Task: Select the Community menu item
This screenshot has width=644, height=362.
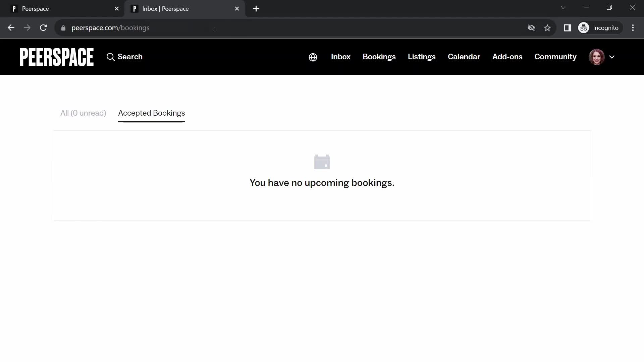Action: click(555, 57)
